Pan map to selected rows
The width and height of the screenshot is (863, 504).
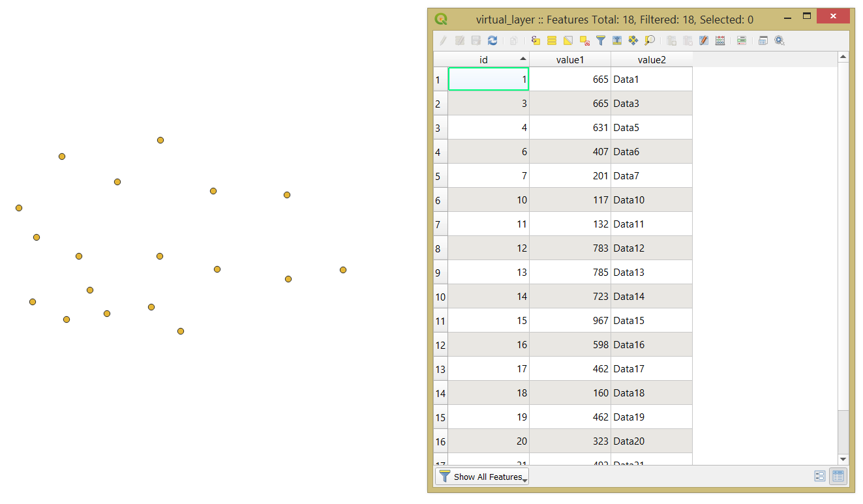coord(633,40)
